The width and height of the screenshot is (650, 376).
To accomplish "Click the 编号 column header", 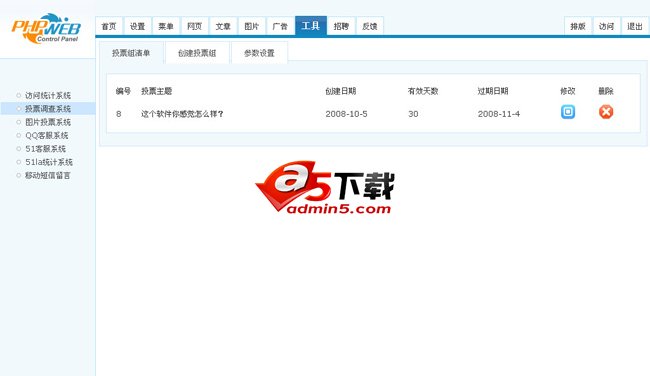I will pos(123,91).
